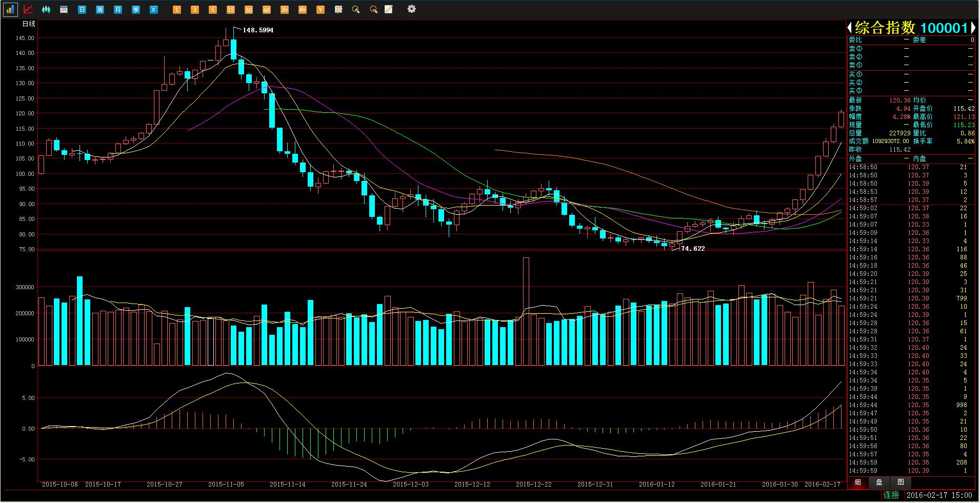Go to next symbol with right arrow
This screenshot has width=980, height=503.
coord(973,28)
